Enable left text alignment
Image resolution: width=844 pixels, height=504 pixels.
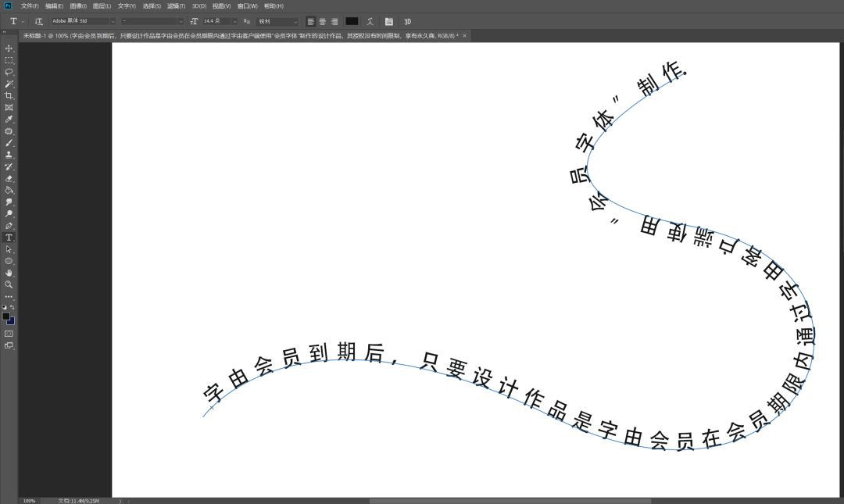click(310, 21)
